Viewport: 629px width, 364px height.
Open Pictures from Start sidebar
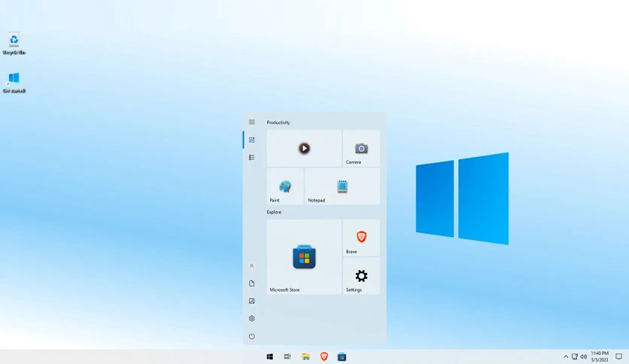point(251,301)
